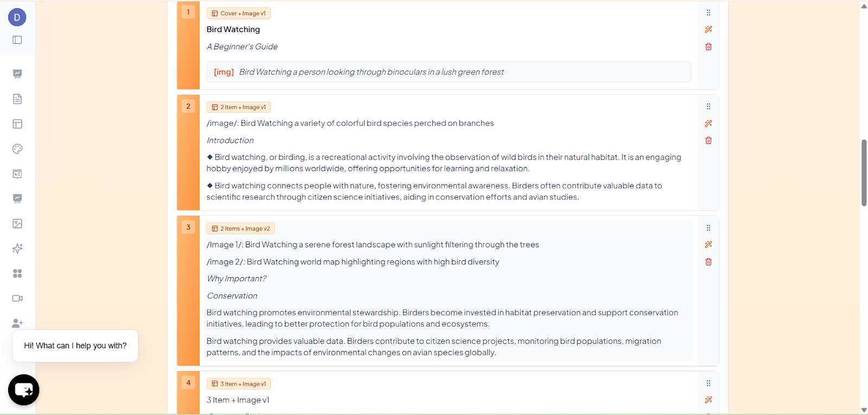Click the user avatar 'D' at top

(17, 17)
